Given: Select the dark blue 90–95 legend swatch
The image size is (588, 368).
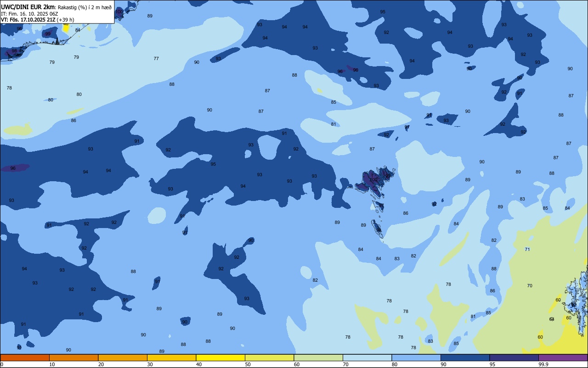Looking at the screenshot, I should click(x=465, y=357).
